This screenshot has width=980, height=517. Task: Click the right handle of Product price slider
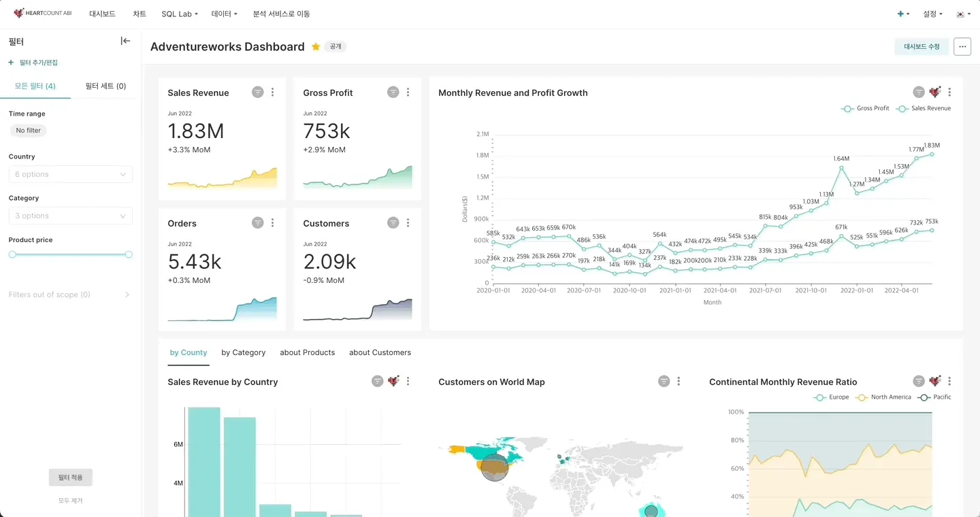point(129,254)
